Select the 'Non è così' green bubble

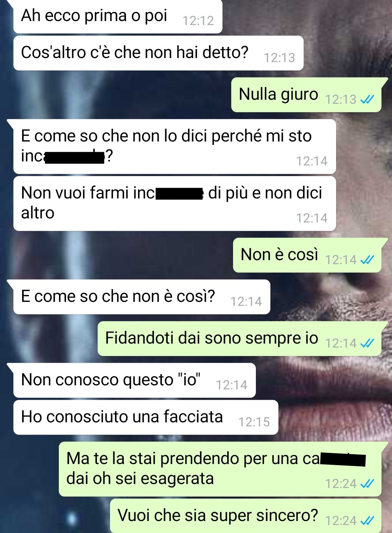pos(307,255)
